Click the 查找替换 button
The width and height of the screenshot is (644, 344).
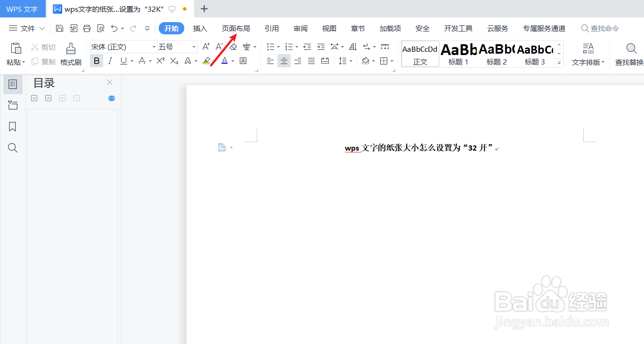click(629, 54)
